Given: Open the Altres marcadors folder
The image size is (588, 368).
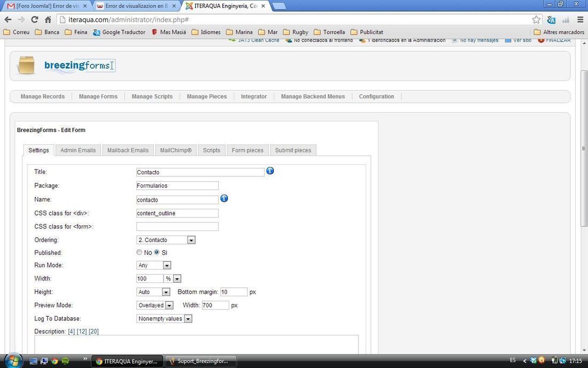Looking at the screenshot, I should 559,32.
